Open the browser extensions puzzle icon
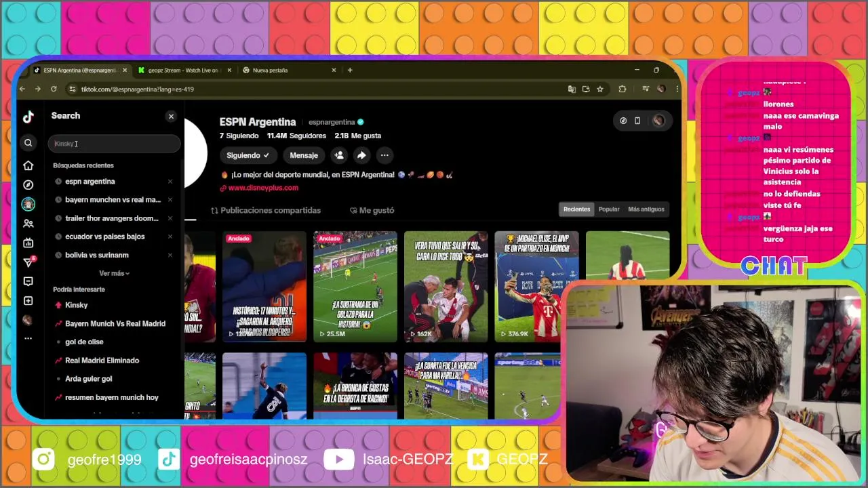The image size is (868, 488). (622, 89)
